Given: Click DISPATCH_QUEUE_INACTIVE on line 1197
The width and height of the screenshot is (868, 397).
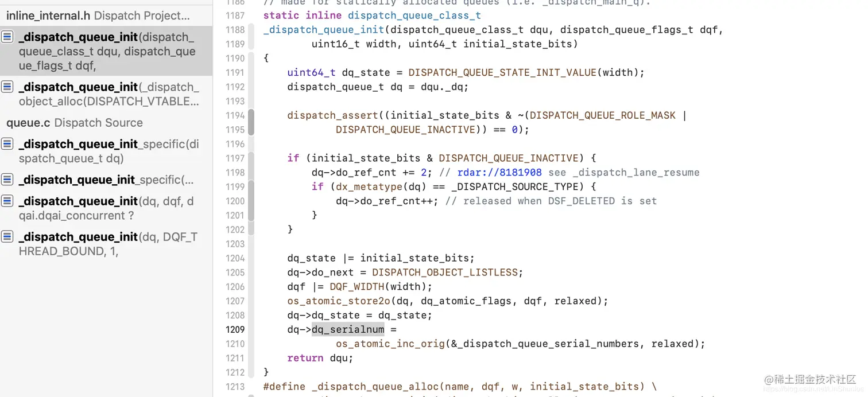Looking at the screenshot, I should [x=509, y=158].
